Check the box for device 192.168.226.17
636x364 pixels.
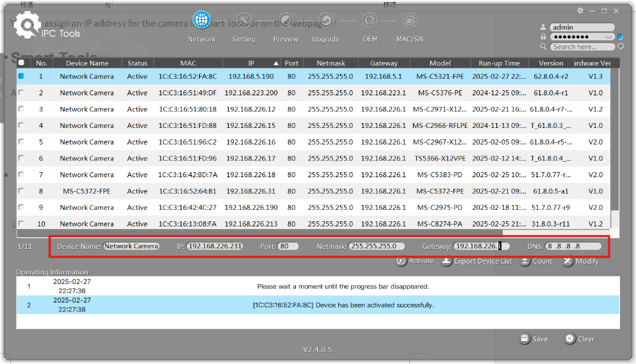pos(21,158)
